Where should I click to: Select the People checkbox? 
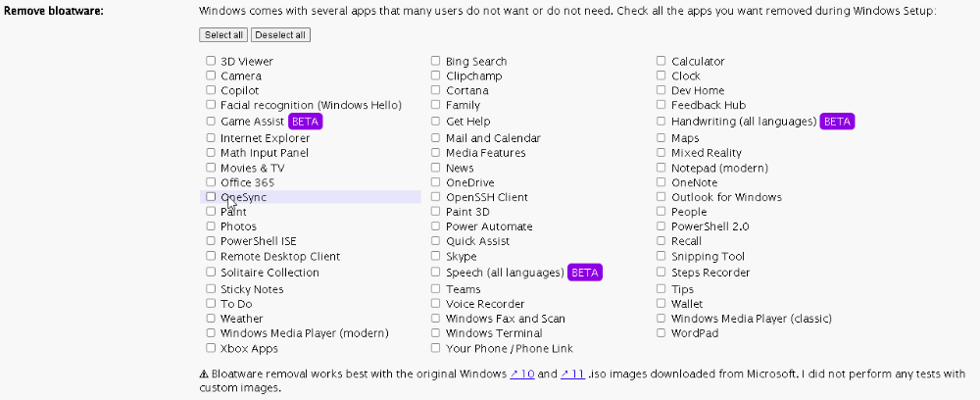point(661,211)
